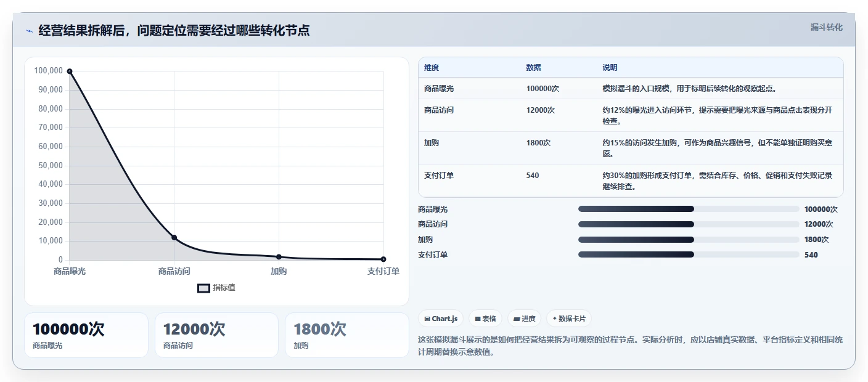Click the 1800次 progress bar
This screenshot has height=382, width=868.
689,240
